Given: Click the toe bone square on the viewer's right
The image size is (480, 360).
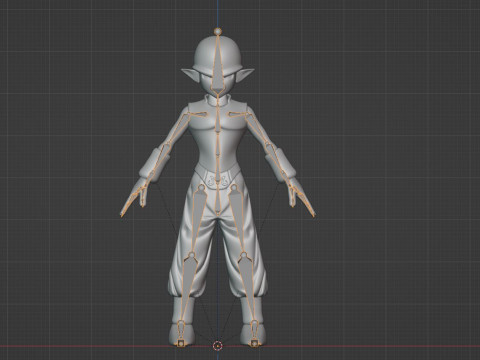Looking at the screenshot, I should point(254,343).
